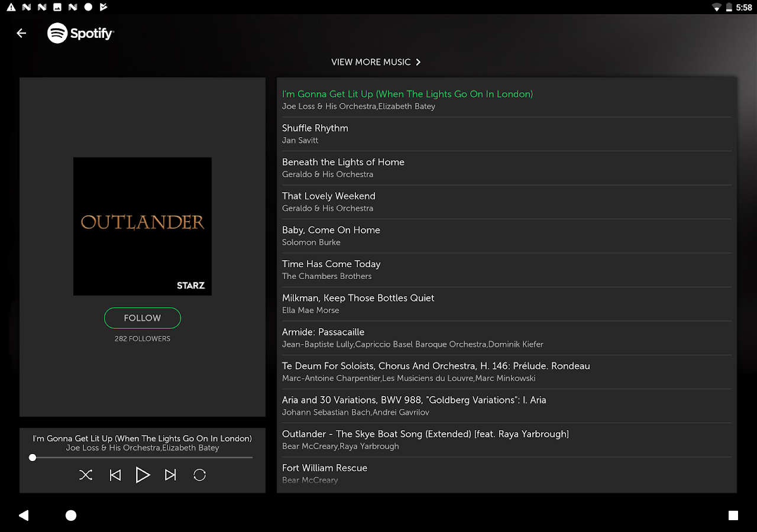Click artist 'Solomon Burke'

(311, 242)
